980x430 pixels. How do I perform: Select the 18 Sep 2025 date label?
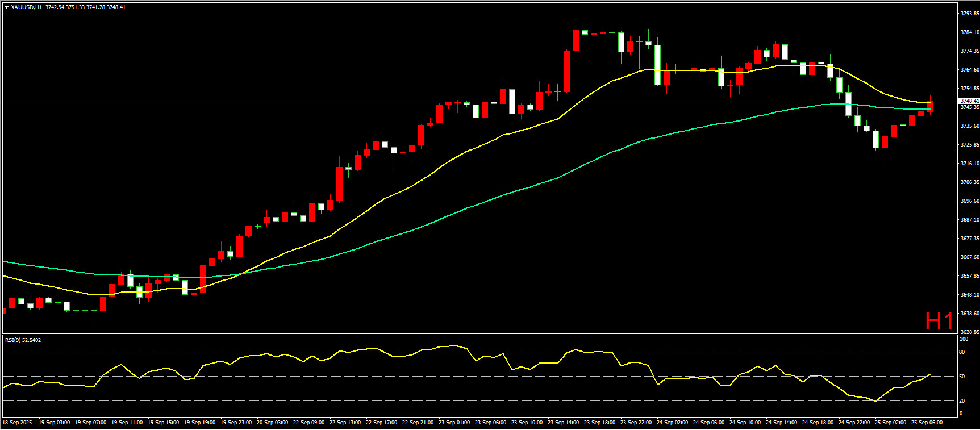[x=18, y=423]
